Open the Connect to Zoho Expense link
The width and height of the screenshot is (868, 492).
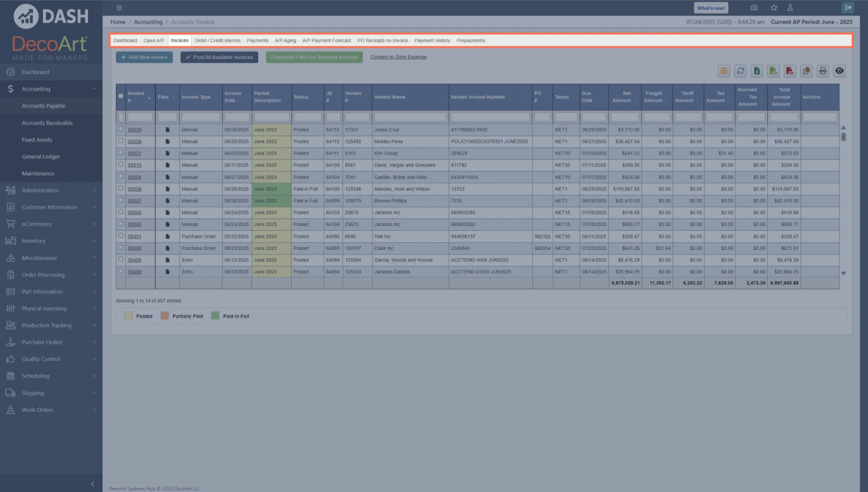click(x=398, y=56)
